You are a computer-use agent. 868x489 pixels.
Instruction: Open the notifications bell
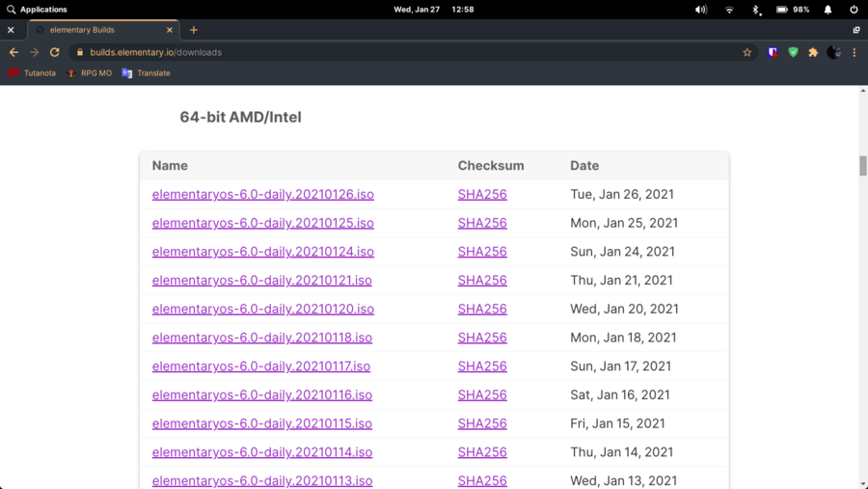(827, 10)
